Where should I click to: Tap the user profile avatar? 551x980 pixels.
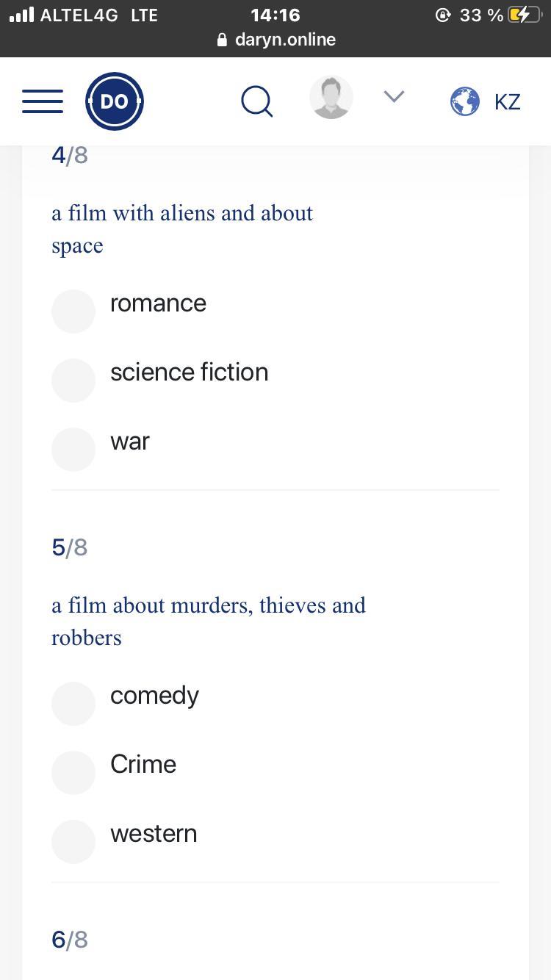click(x=331, y=98)
